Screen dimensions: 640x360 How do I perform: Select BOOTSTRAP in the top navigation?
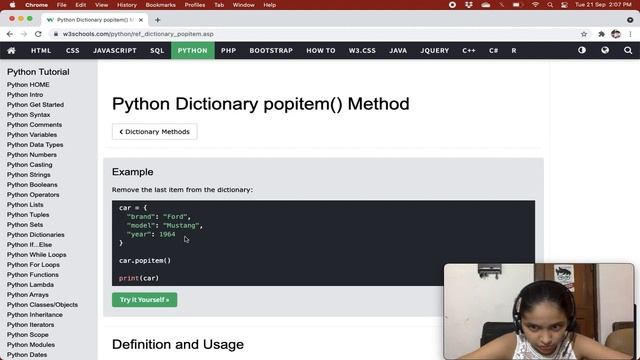[x=271, y=51]
